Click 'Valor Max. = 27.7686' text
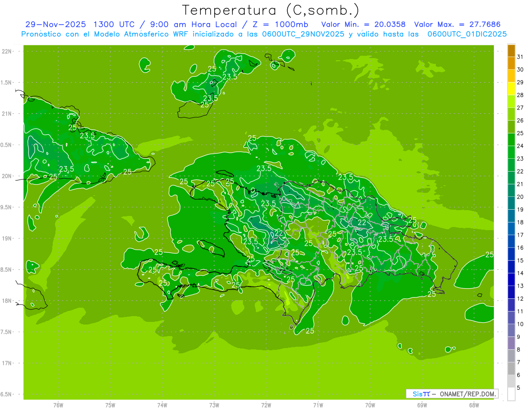 pyautogui.click(x=458, y=24)
